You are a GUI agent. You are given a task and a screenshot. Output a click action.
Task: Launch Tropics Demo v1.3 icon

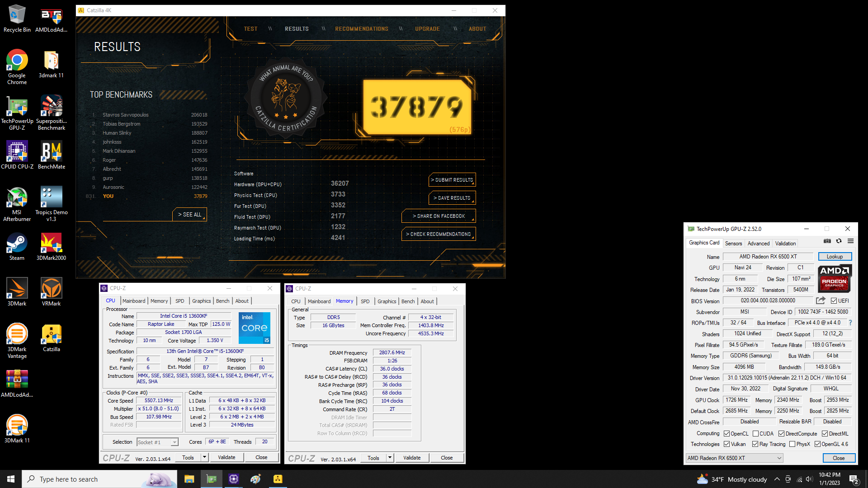tap(51, 204)
